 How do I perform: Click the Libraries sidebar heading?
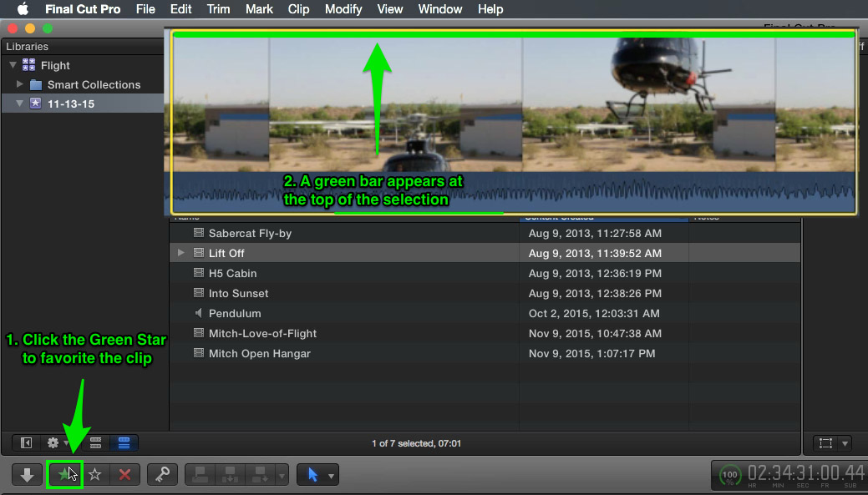(27, 47)
